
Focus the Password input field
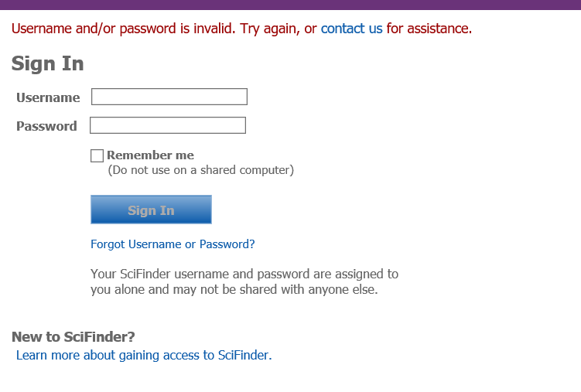tap(168, 125)
